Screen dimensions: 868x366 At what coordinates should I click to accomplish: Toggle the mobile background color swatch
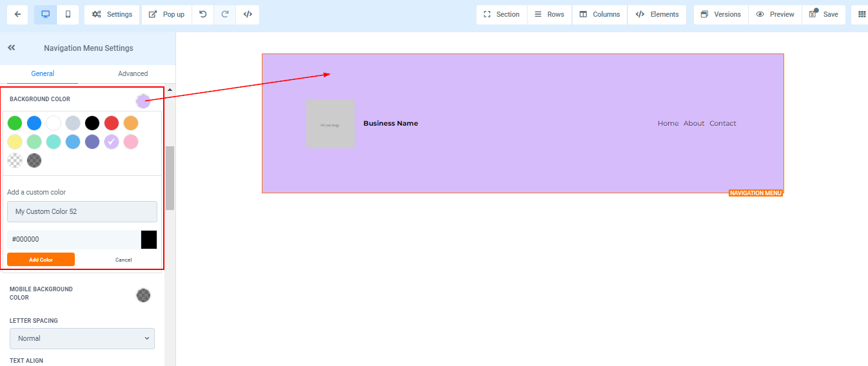pos(143,295)
